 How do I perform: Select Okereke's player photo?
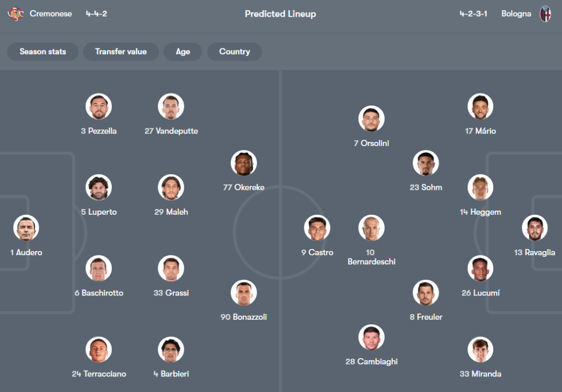pyautogui.click(x=244, y=163)
